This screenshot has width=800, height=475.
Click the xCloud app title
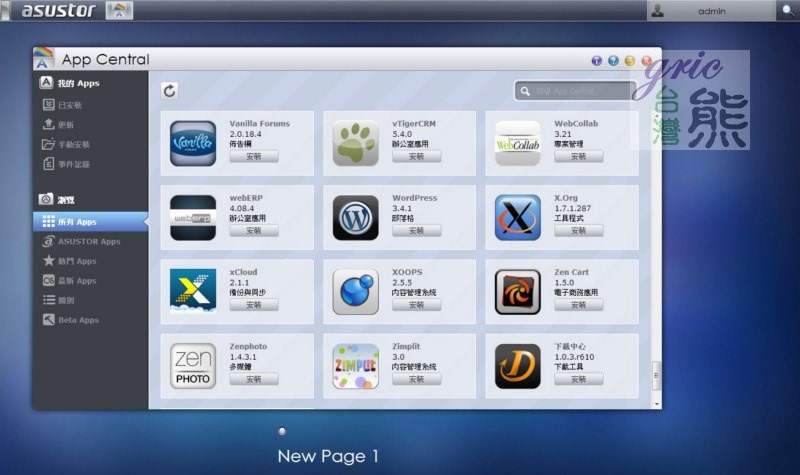point(243,272)
